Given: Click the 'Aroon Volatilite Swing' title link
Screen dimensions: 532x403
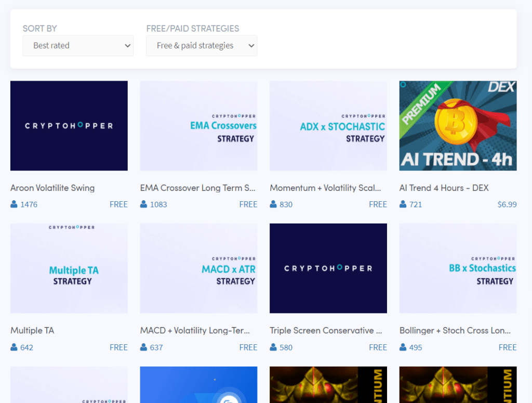Looking at the screenshot, I should (52, 188).
